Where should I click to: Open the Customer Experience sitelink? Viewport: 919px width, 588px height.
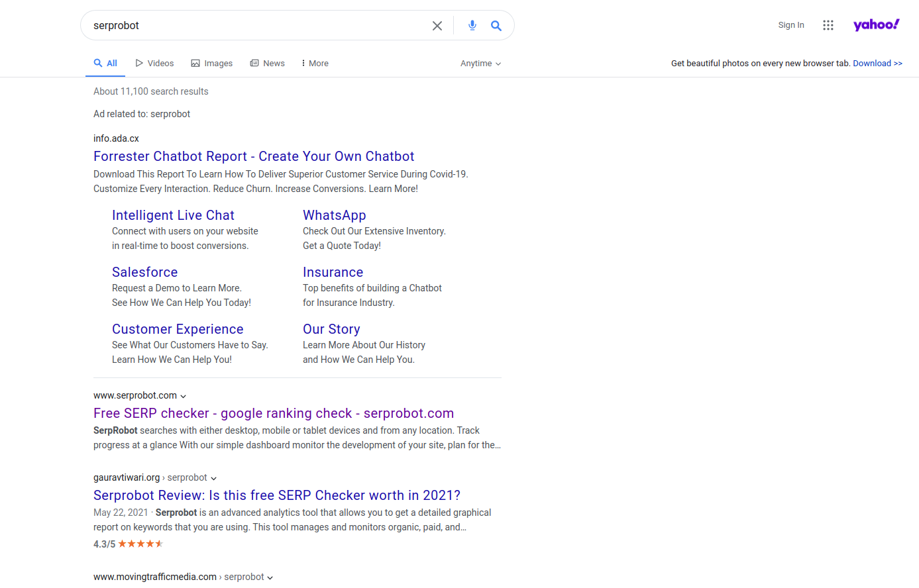pos(178,329)
